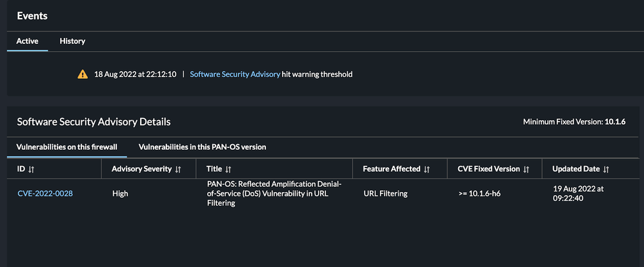The width and height of the screenshot is (644, 267).
Task: Click the URL Filtering feature cell
Action: coord(385,193)
